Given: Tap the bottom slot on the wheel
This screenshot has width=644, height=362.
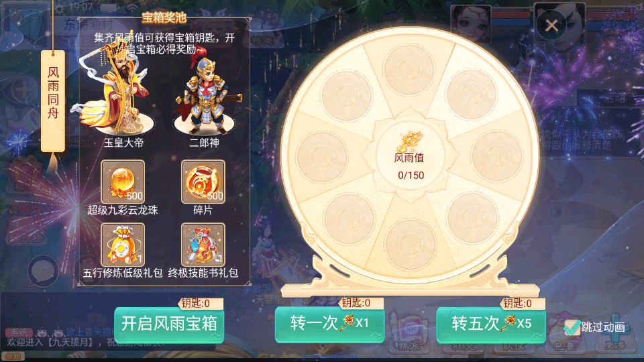Looking at the screenshot, I should [411, 245].
